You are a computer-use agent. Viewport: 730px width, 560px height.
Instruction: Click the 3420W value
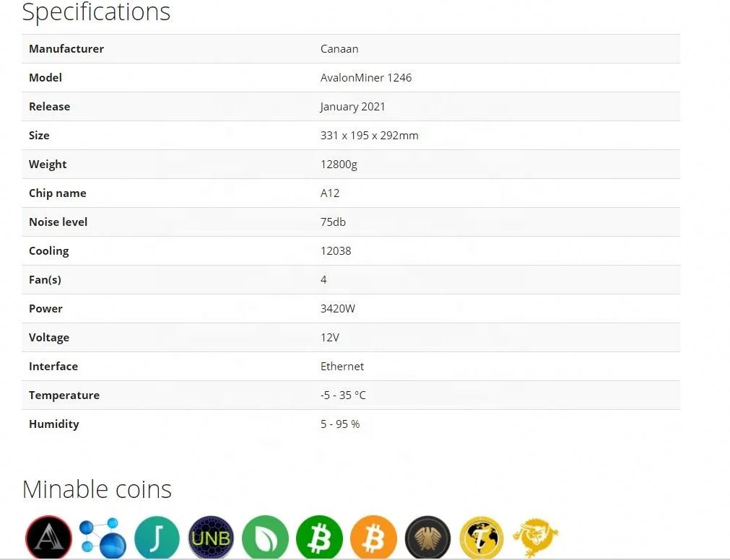[x=337, y=308]
